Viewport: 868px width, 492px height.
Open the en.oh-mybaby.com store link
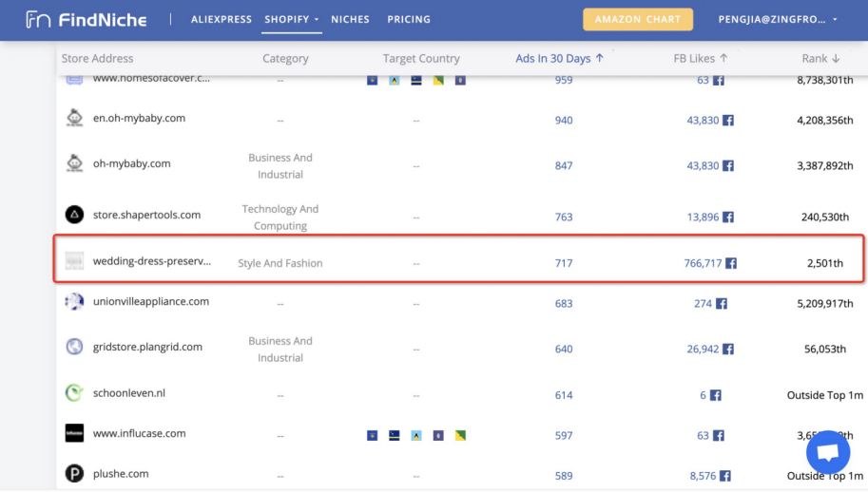tap(139, 119)
